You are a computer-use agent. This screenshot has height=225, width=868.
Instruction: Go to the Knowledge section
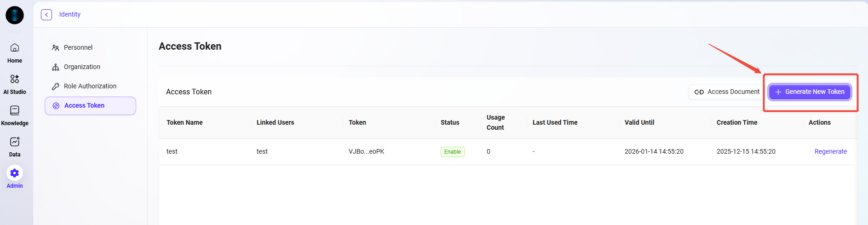point(15,115)
